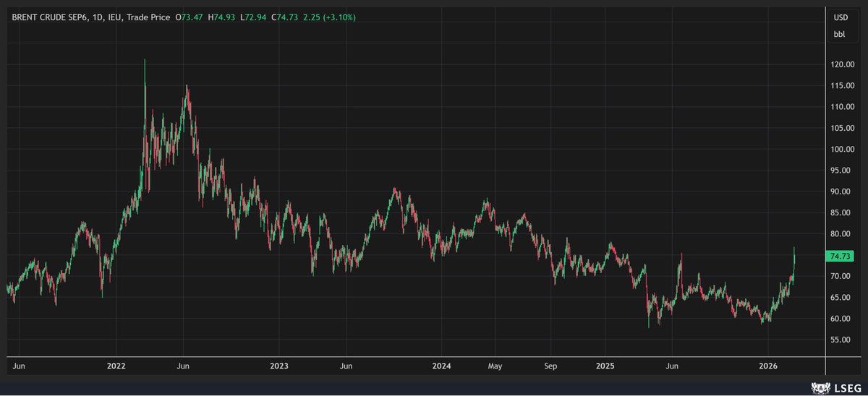
Task: Click the green 74.73 last-price tag on axis
Action: point(840,256)
